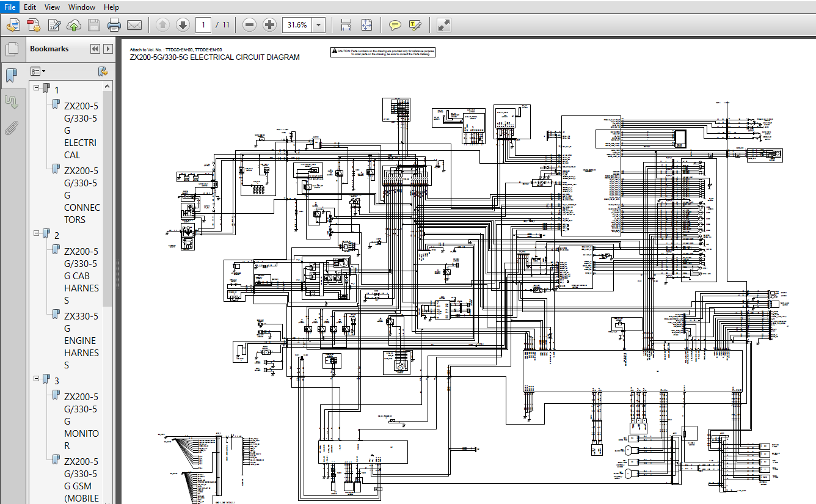
Task: Open the File menu
Action: coord(10,7)
